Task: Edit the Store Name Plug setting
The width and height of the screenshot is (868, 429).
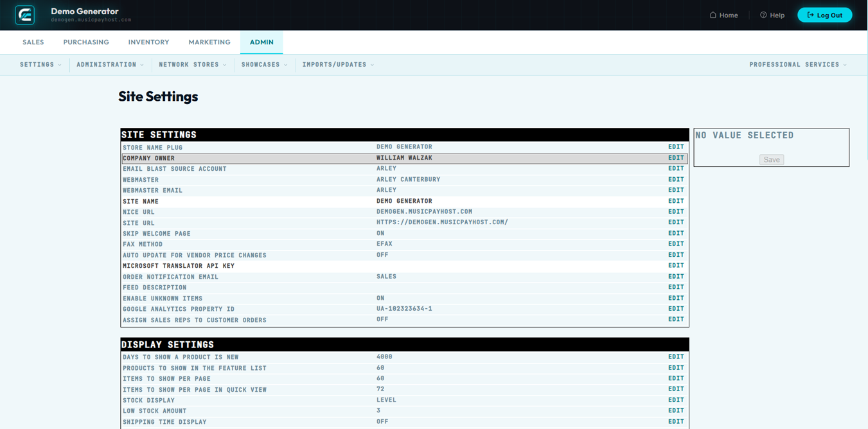Action: (x=676, y=147)
